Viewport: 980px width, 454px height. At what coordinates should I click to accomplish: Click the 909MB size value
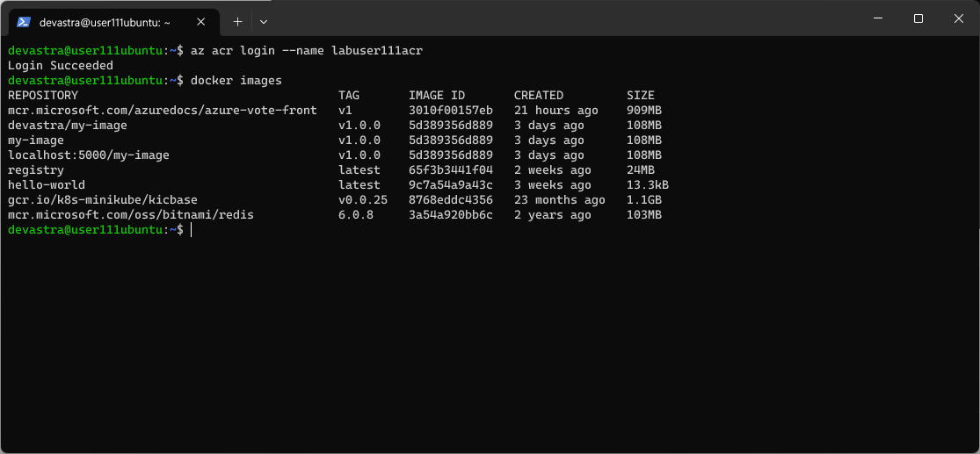pyautogui.click(x=644, y=111)
